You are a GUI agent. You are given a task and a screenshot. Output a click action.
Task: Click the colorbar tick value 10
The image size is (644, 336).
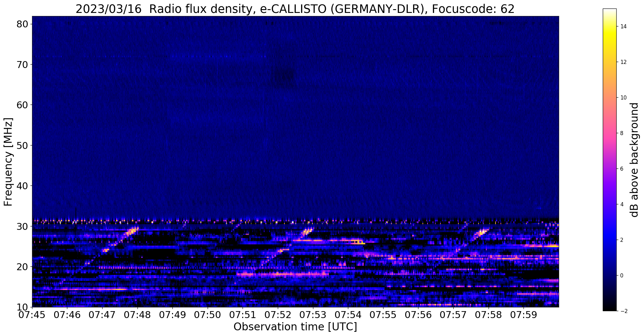pyautogui.click(x=623, y=98)
